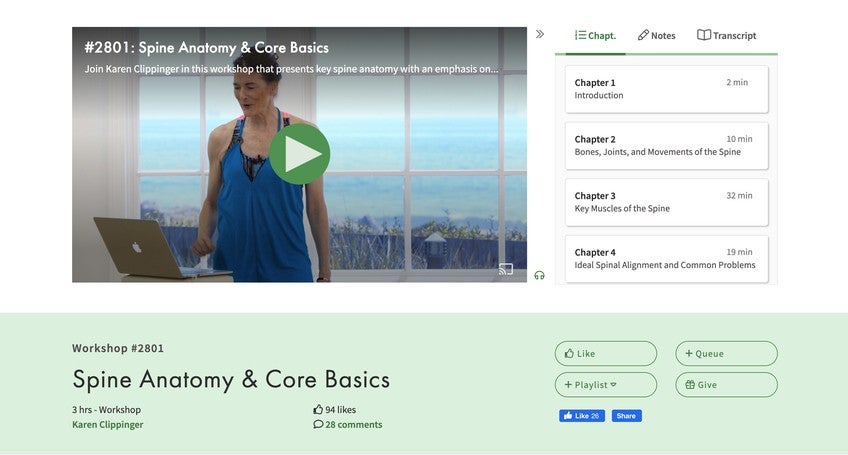This screenshot has height=455, width=848.
Task: Play the Spine Anatomy workshop video
Action: tap(300, 154)
